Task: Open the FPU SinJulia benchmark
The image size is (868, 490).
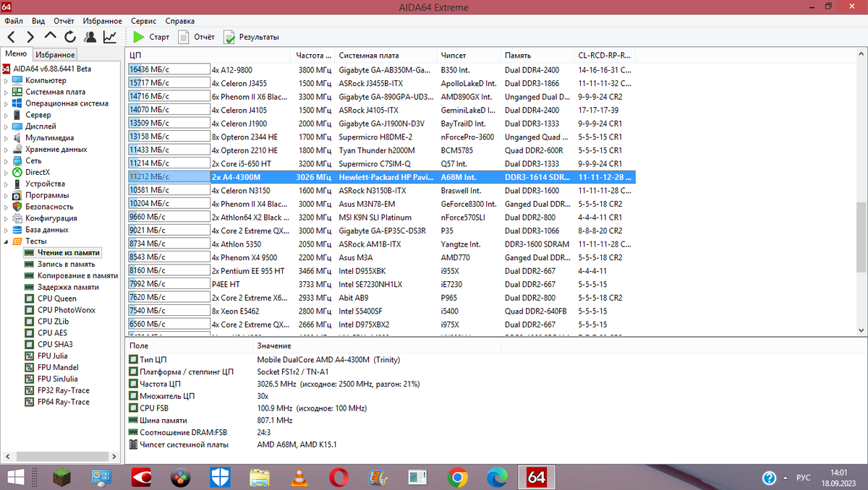Action: coord(58,379)
